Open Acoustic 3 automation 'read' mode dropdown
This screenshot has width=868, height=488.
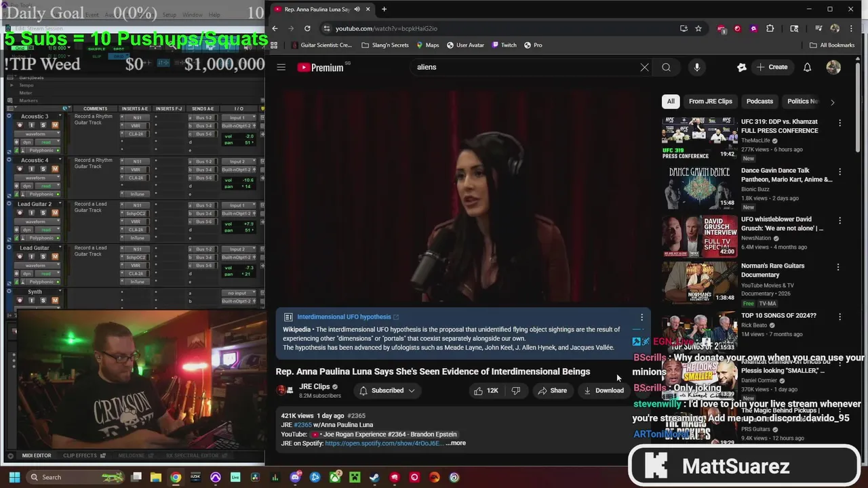tap(47, 142)
